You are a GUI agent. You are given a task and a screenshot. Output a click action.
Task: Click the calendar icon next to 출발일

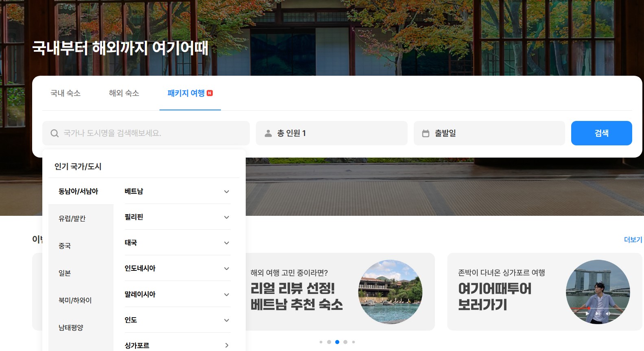click(426, 134)
